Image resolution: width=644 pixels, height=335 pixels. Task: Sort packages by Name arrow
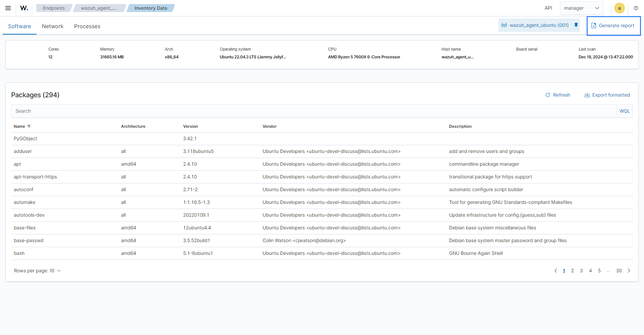pyautogui.click(x=29, y=126)
